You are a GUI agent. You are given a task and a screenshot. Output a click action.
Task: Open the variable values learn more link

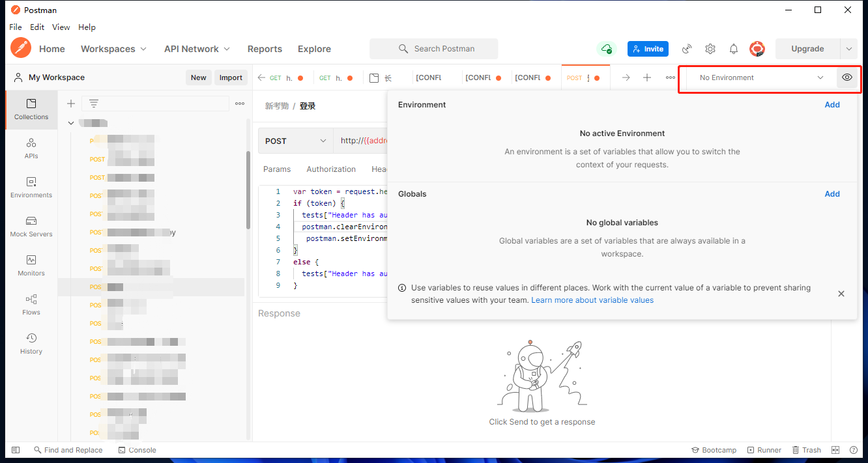[x=592, y=300]
